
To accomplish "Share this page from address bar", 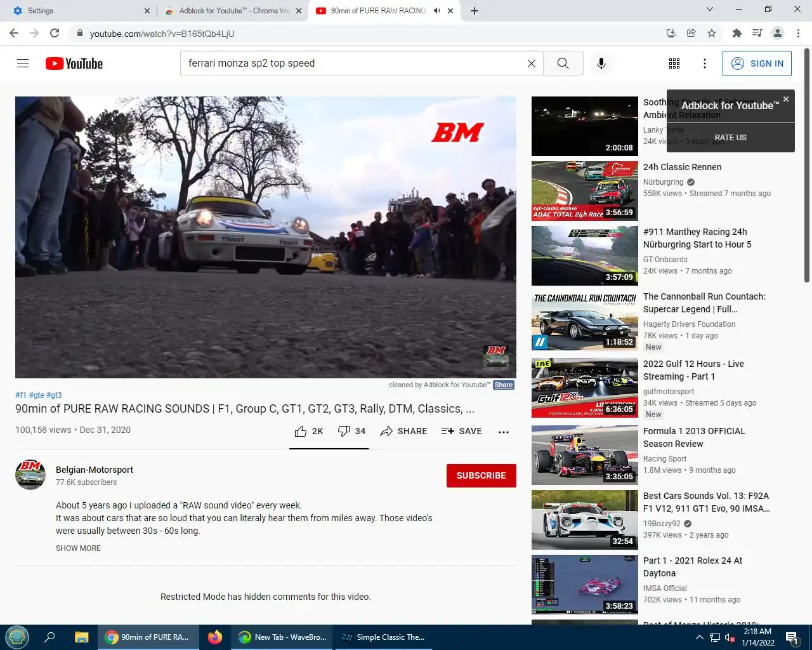I will pos(691,33).
